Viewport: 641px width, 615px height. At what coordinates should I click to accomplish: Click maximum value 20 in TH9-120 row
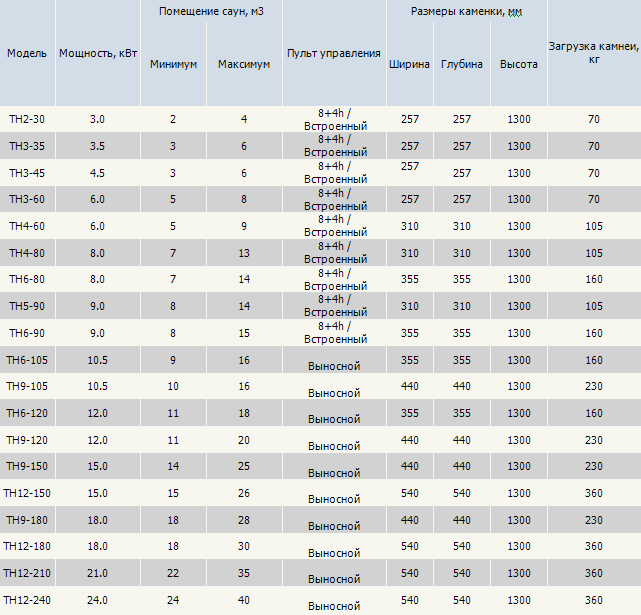coord(244,440)
